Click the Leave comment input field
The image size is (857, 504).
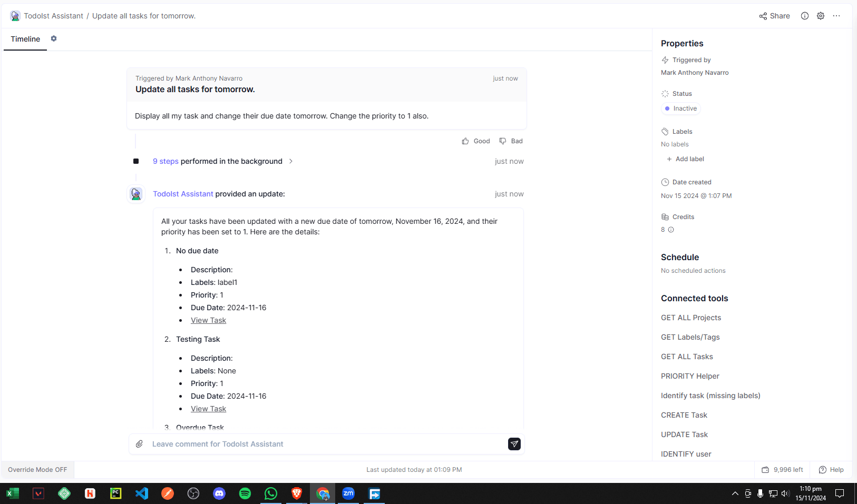327,444
